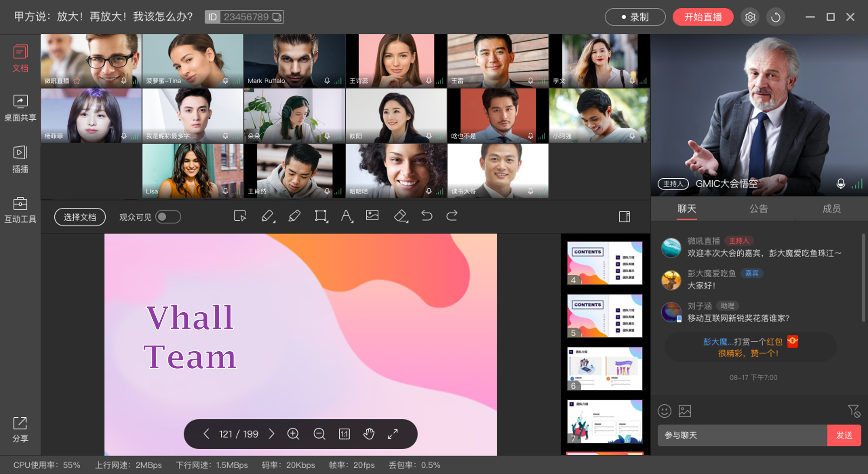Screen dimensions: 868x474
Task: Mute the Mark Ruffalo microphone
Action: point(327,81)
